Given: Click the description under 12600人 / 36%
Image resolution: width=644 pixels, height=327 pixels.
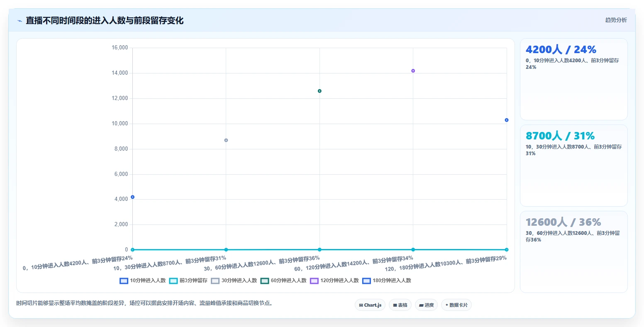Looking at the screenshot, I should click(x=573, y=236).
